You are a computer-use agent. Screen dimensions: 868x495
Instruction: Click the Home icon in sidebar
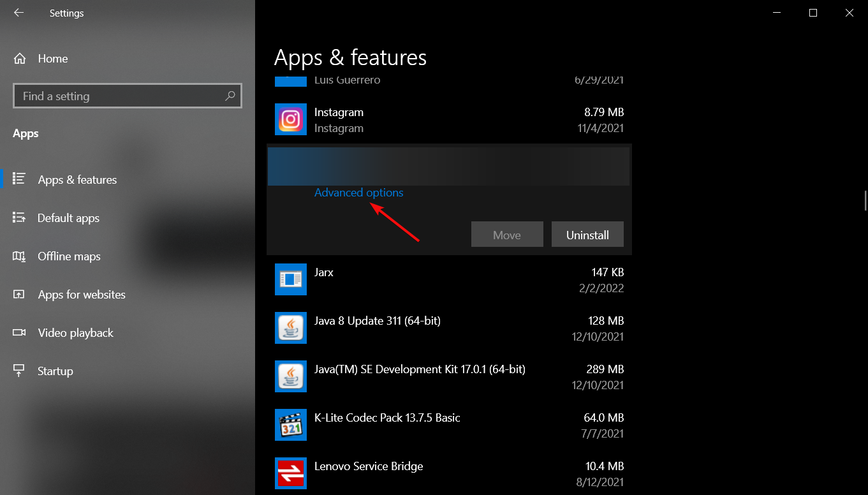click(20, 59)
